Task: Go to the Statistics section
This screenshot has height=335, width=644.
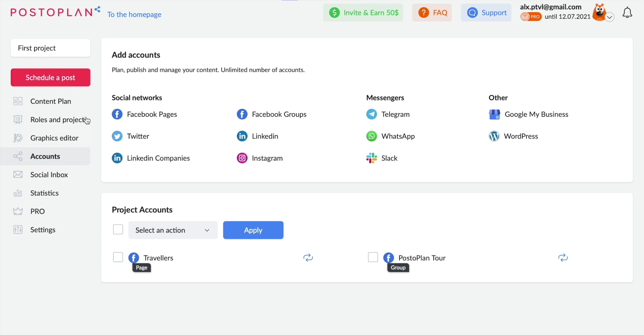Action: 44,193
